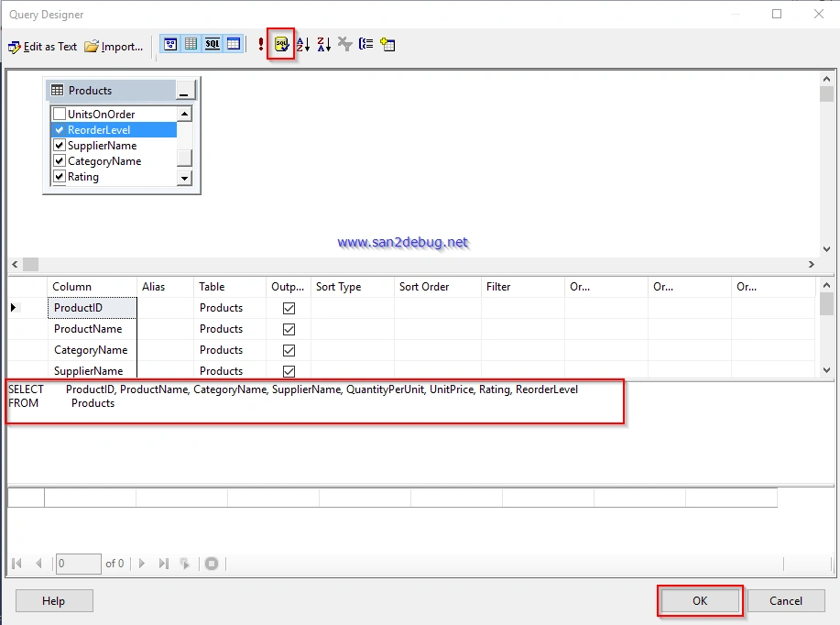Click the Add Table toolbar icon
This screenshot has height=625, width=840.
(x=387, y=45)
